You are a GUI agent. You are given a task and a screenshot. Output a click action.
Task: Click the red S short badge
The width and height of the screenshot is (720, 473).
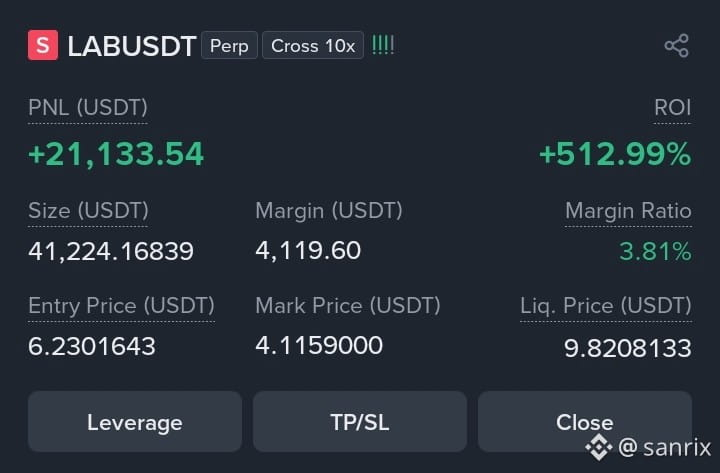[43, 45]
